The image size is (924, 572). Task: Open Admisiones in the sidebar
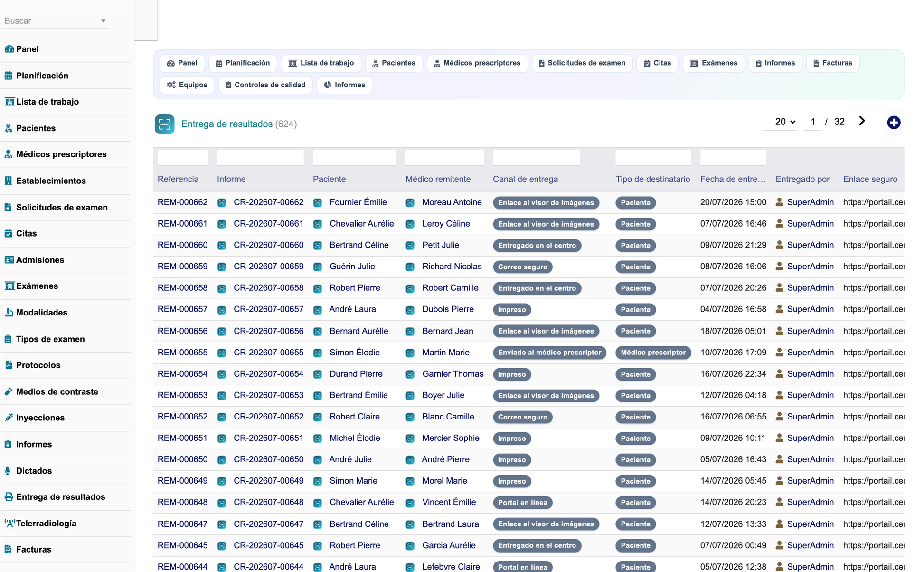pos(40,260)
